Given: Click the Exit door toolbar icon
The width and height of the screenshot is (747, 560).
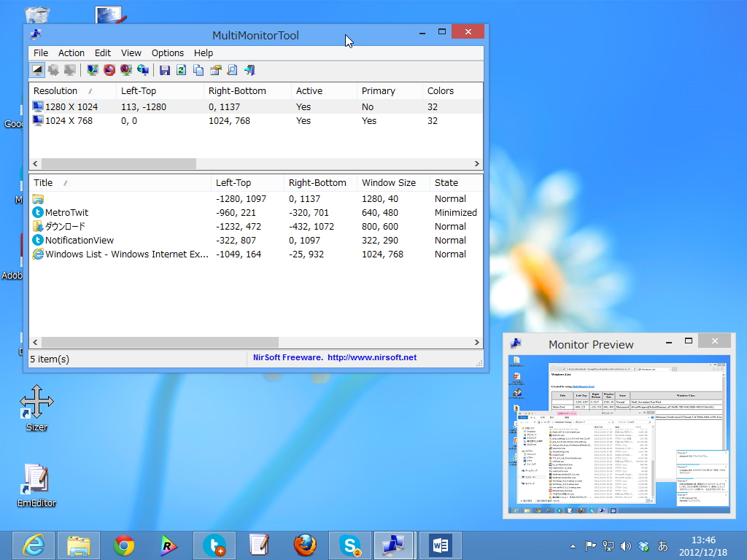Looking at the screenshot, I should pyautogui.click(x=249, y=70).
